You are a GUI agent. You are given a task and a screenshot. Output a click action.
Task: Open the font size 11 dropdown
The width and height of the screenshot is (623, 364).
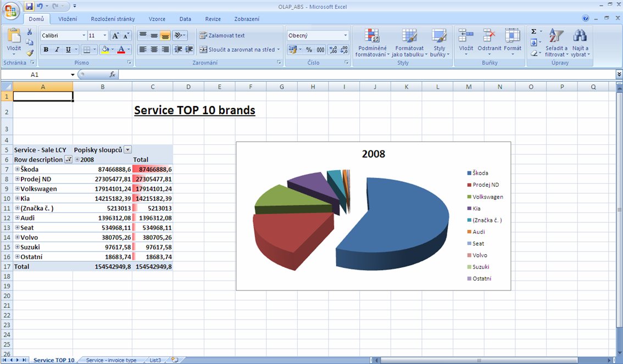(105, 36)
